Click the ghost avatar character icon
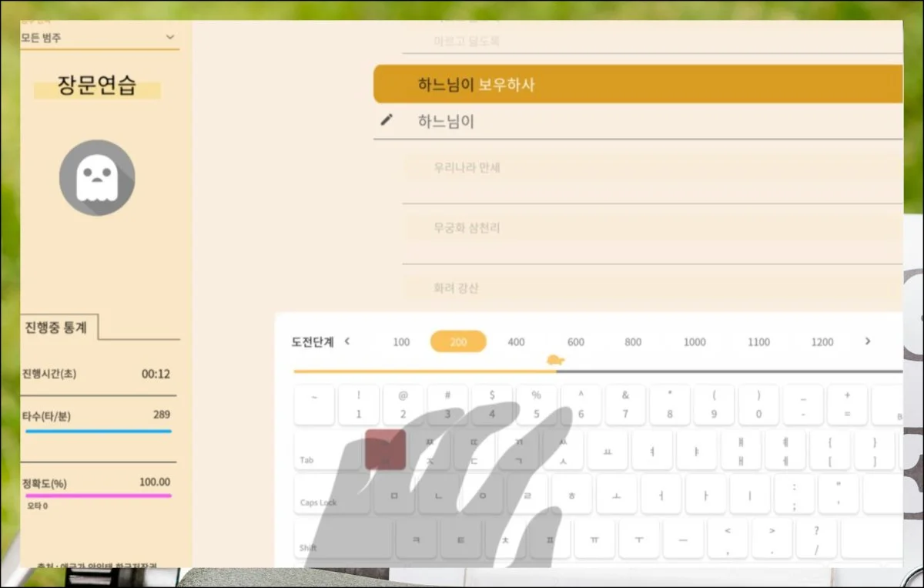 pos(97,177)
